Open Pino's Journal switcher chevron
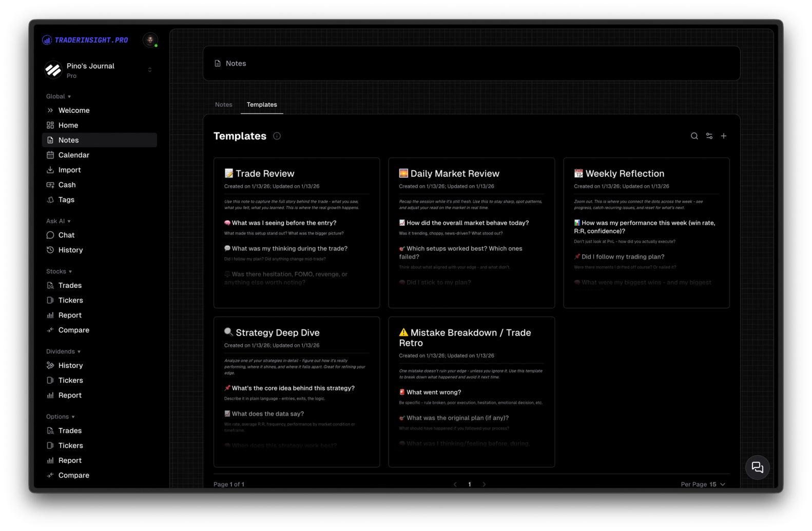The height and width of the screenshot is (531, 812). 150,70
